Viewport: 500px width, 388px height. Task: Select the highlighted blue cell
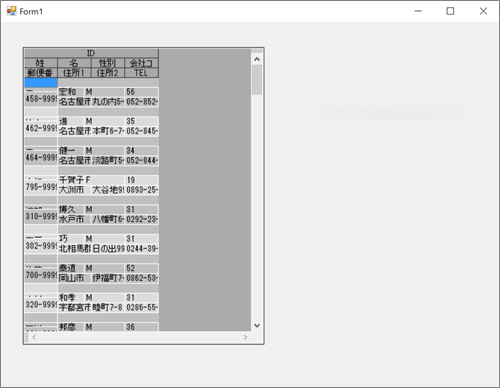(41, 82)
